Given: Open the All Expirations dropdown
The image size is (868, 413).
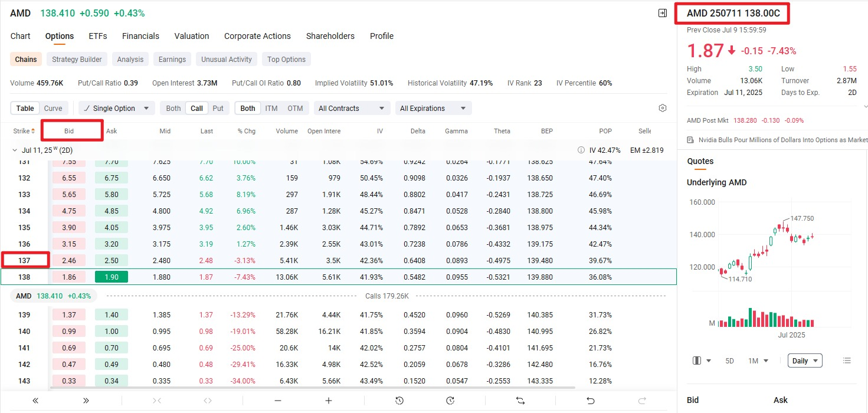Looking at the screenshot, I should (433, 109).
